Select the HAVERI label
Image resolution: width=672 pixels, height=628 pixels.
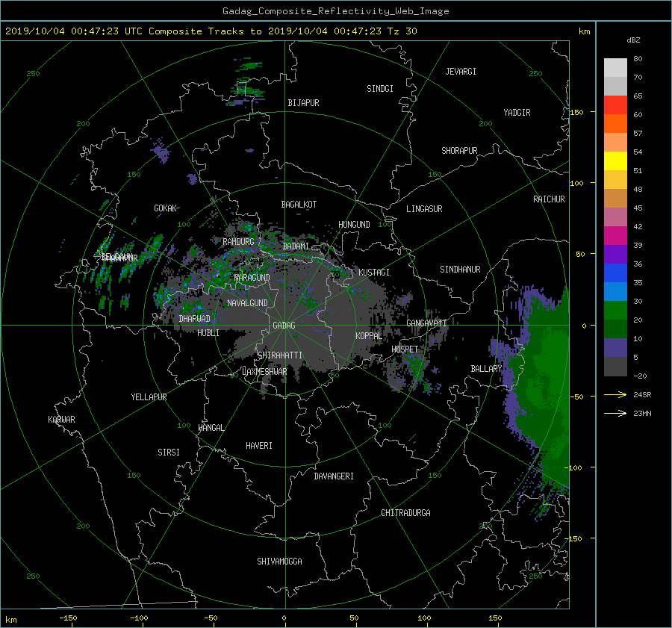click(x=259, y=446)
